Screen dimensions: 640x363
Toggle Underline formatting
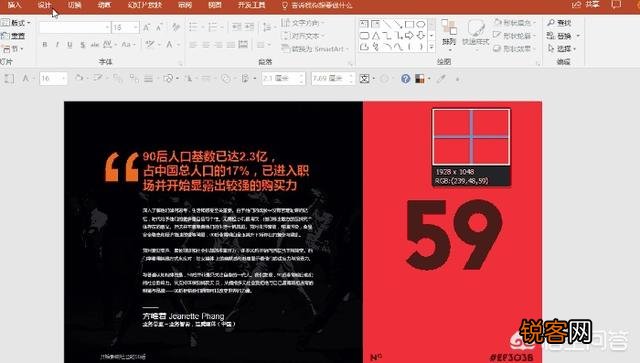pos(70,45)
